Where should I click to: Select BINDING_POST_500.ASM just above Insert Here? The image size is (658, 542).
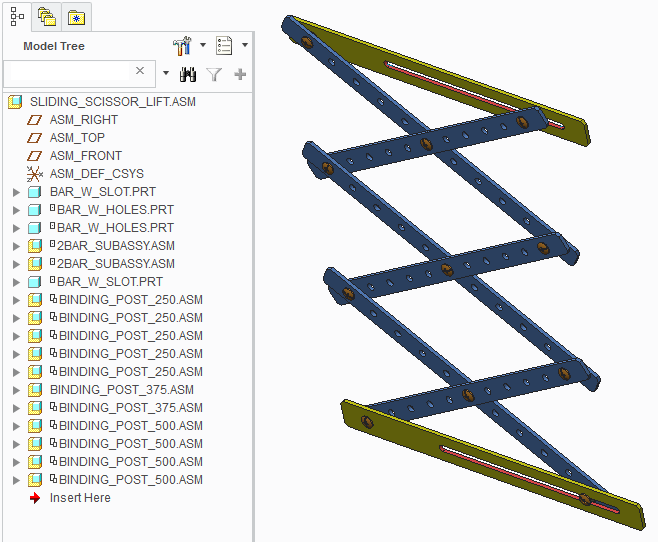pos(131,480)
